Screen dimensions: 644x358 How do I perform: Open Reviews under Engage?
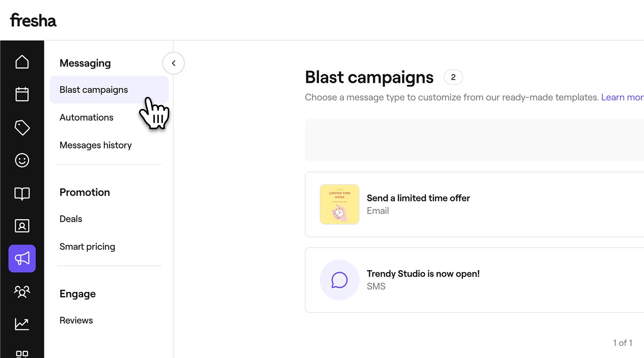click(76, 320)
